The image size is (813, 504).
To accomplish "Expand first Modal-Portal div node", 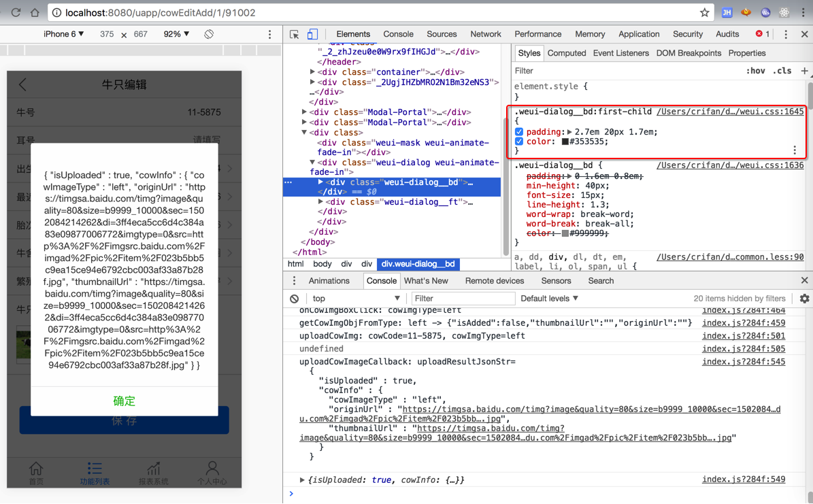I will pos(304,112).
